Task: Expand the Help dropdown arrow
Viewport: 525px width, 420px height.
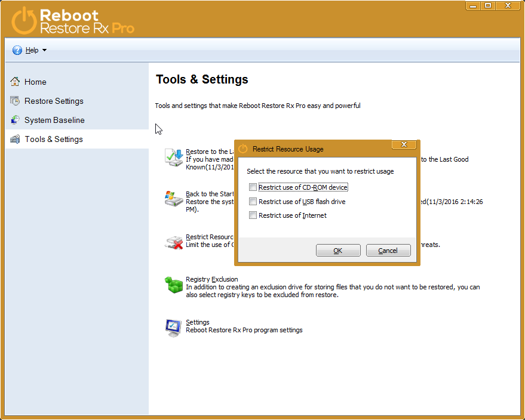Action: (x=45, y=50)
